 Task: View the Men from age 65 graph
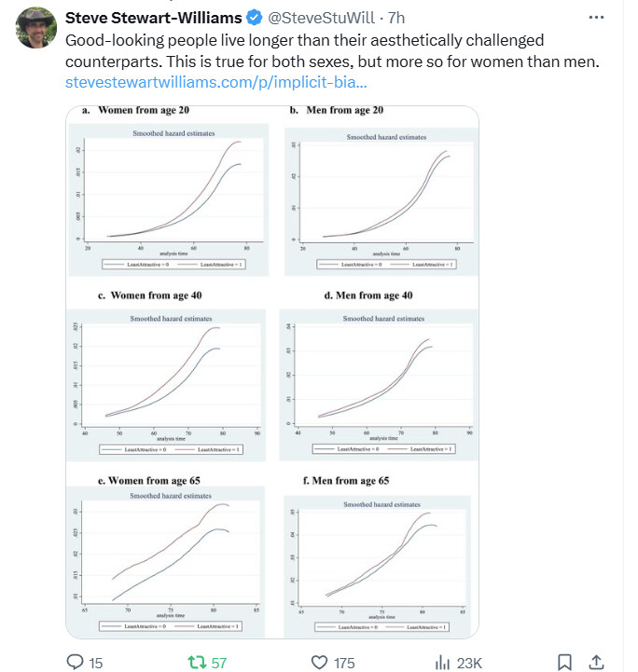pyautogui.click(x=378, y=567)
